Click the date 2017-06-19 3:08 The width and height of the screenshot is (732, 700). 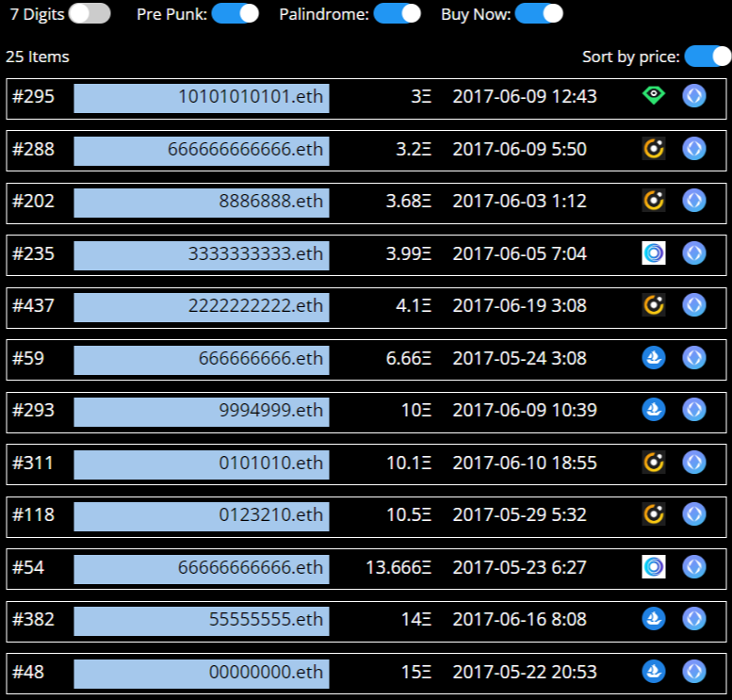[x=520, y=305]
